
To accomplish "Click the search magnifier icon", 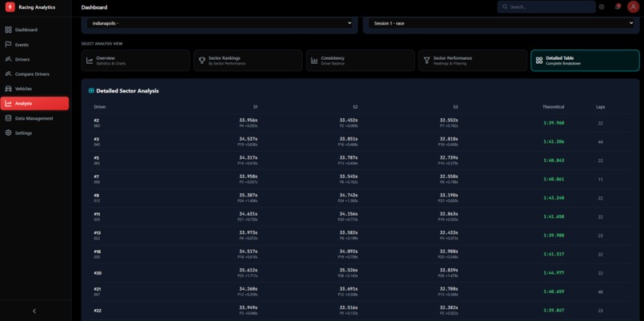I will click(505, 7).
